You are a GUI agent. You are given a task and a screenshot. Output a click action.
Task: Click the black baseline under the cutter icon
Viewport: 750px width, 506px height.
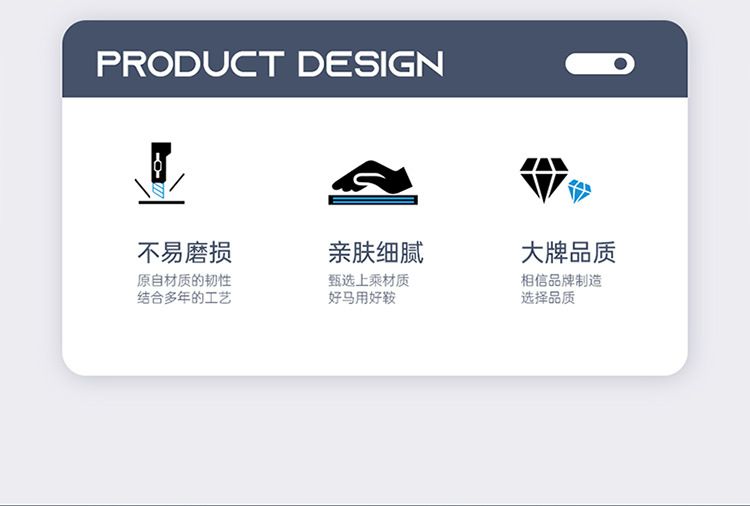pyautogui.click(x=161, y=202)
